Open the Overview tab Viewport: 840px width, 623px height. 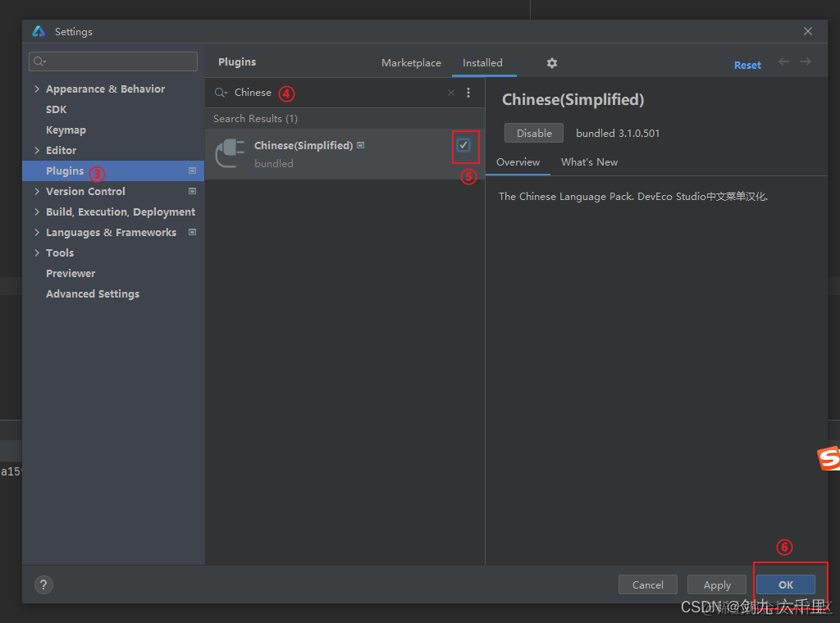click(518, 162)
